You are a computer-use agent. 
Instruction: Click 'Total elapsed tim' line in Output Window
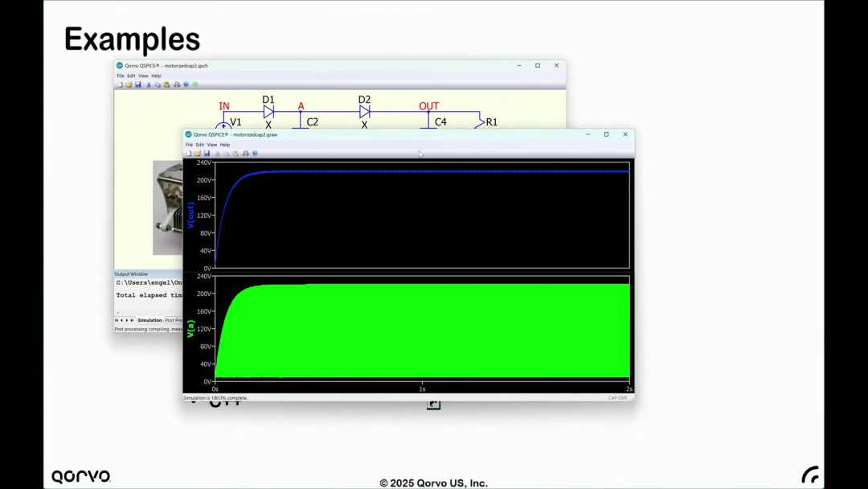coord(149,295)
